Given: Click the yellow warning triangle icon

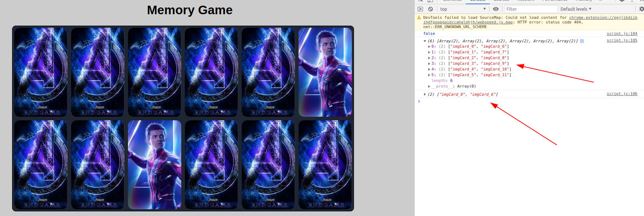Looking at the screenshot, I should 419,17.
